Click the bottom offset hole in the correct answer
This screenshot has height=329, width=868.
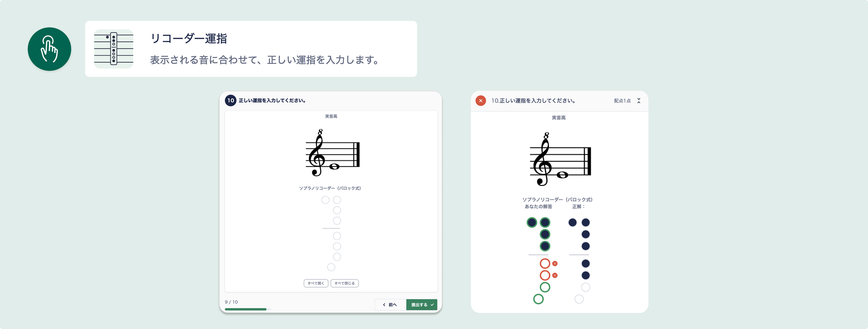coord(579,299)
